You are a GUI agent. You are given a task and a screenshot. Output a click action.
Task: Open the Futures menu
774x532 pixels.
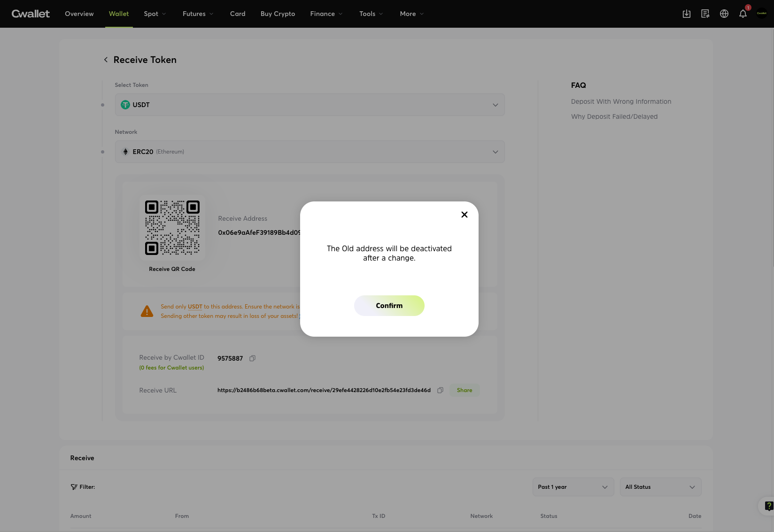coord(197,14)
